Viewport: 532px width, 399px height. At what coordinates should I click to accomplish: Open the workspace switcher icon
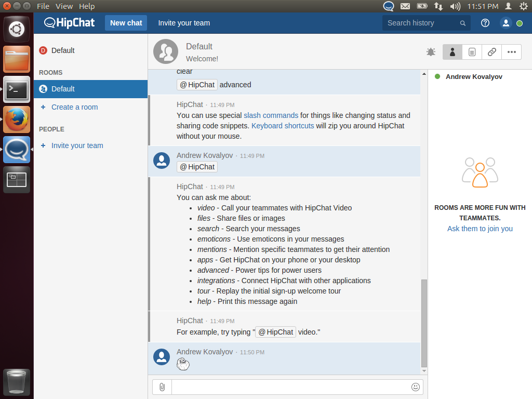tap(17, 179)
